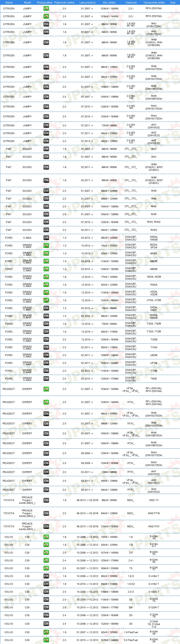The width and height of the screenshot is (180, 644).
Task: Click the PB icon in Volvo 1.8 FlexFuel row
Action: coord(46,632)
